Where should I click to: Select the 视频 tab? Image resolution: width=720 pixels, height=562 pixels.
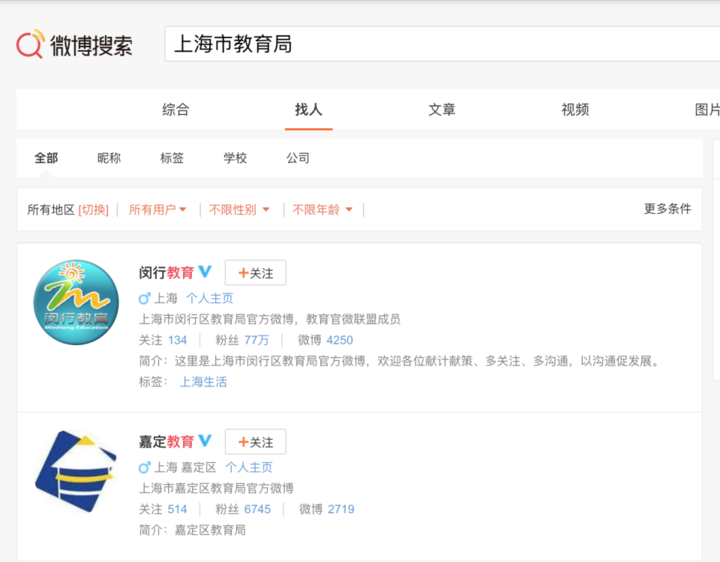575,110
